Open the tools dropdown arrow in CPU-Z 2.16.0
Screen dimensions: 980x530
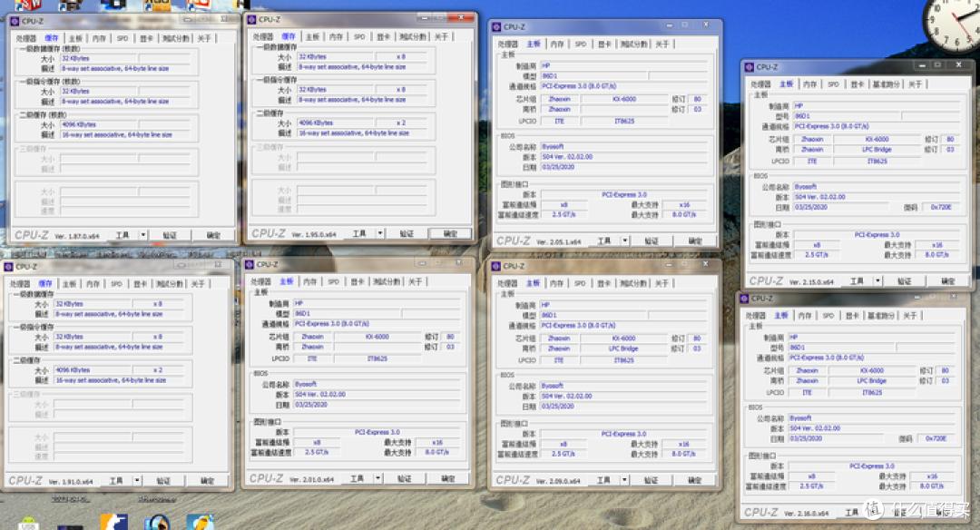873,512
